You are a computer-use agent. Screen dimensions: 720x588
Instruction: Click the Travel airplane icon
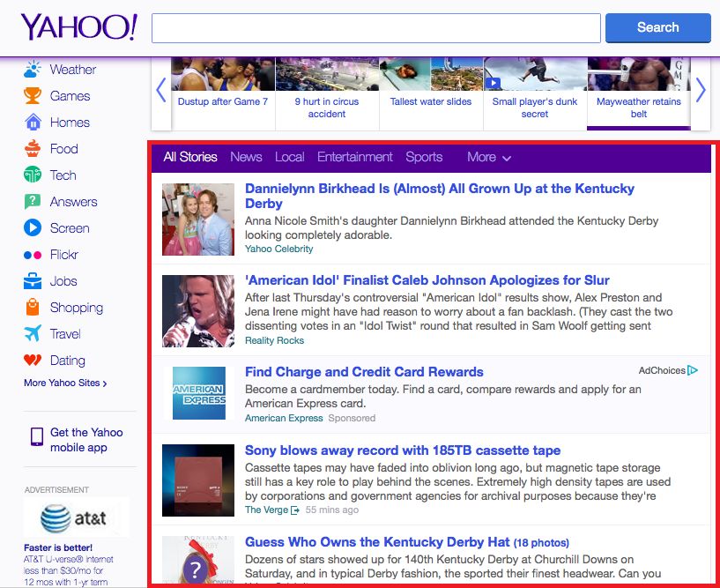coord(33,333)
